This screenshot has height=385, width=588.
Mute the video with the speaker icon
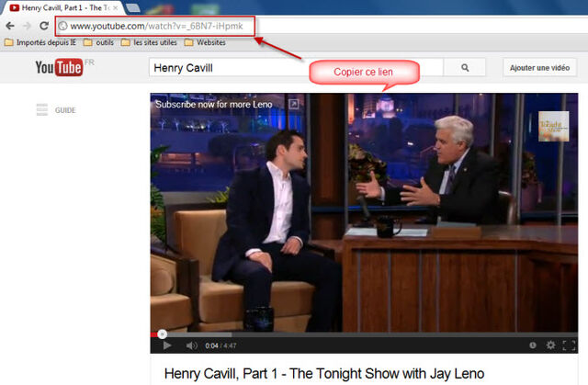point(192,345)
